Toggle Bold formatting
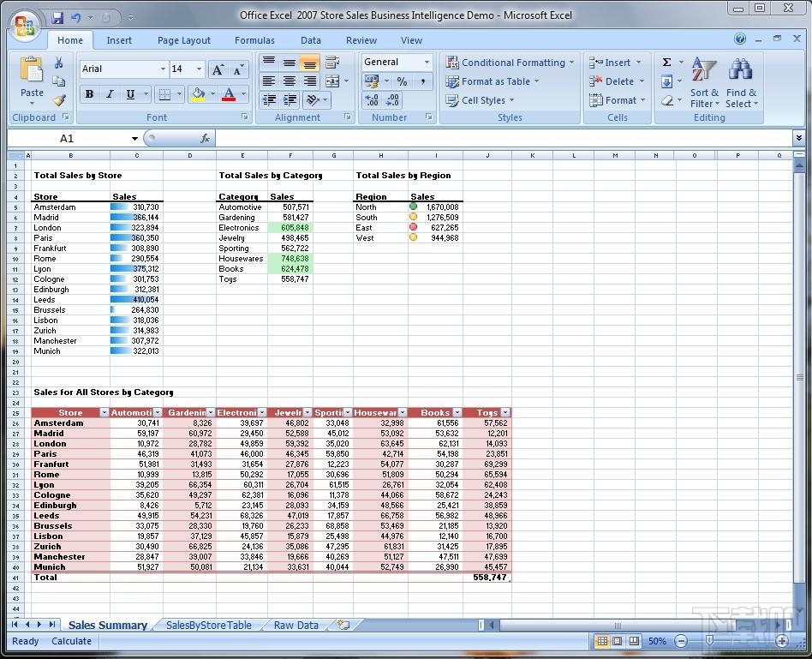 [x=89, y=93]
